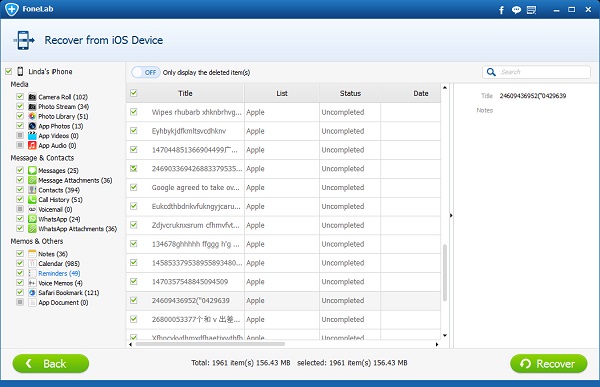The image size is (600, 387).
Task: Click the horizontal scrollbar left arrow
Action: click(130, 344)
